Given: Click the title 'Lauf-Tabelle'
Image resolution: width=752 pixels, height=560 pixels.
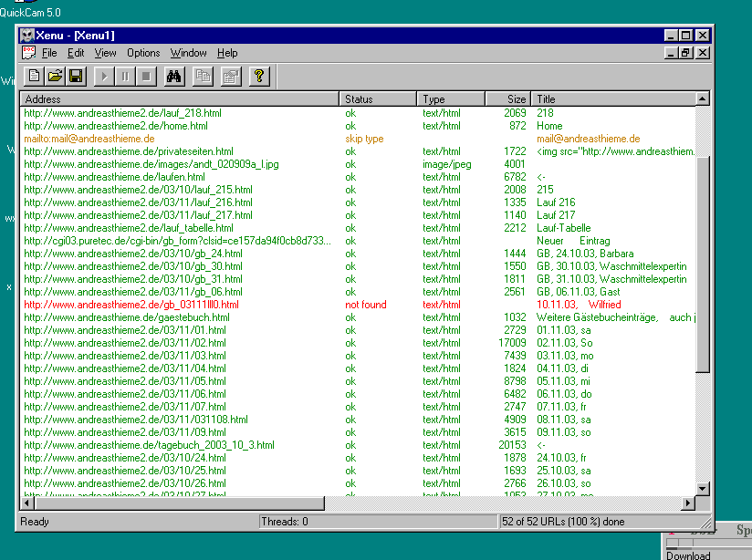Looking at the screenshot, I should coord(563,228).
